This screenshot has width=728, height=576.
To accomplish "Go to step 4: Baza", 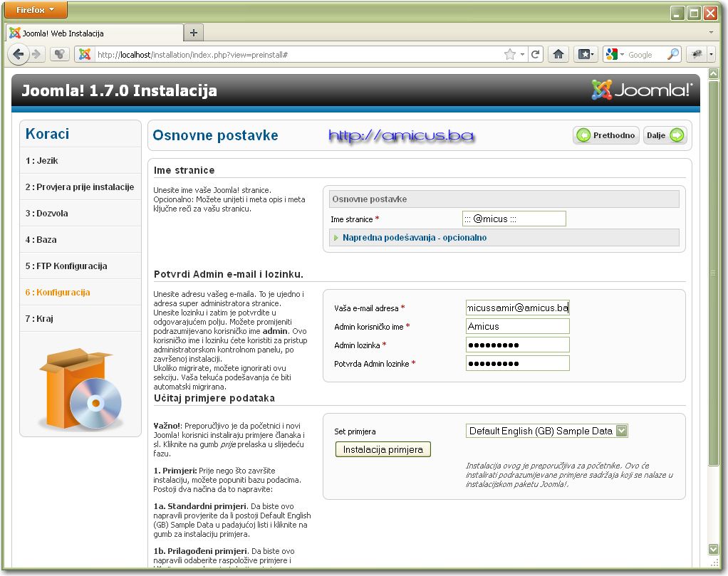I will pyautogui.click(x=41, y=240).
